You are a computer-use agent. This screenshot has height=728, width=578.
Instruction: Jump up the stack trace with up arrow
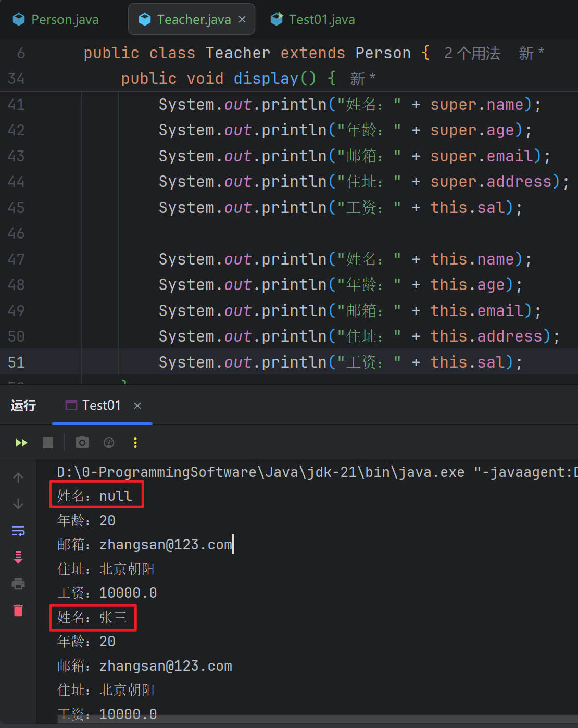pyautogui.click(x=18, y=478)
